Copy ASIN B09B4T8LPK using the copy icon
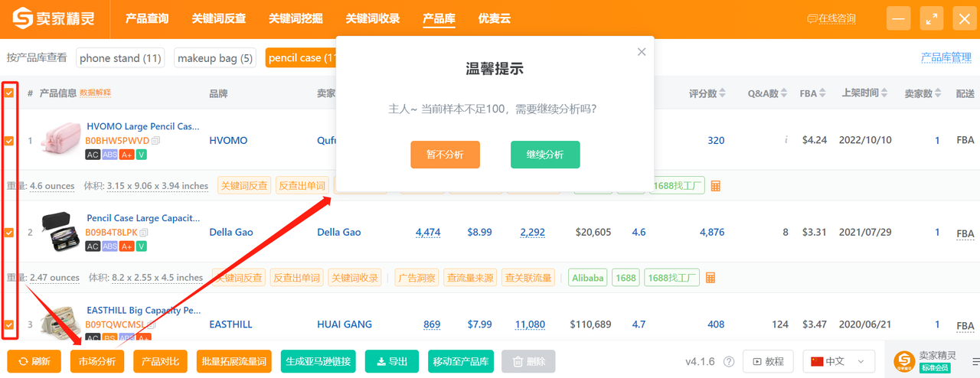The image size is (980, 378). click(x=144, y=233)
